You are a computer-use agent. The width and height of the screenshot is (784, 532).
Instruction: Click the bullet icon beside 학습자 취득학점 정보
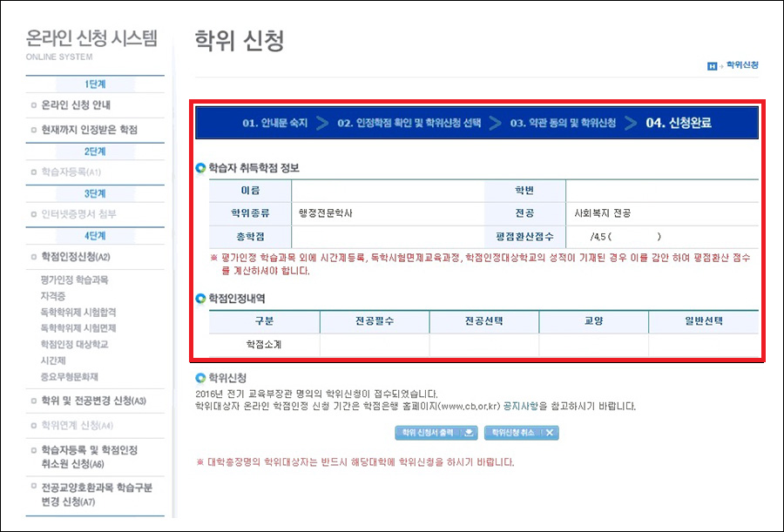pos(201,168)
